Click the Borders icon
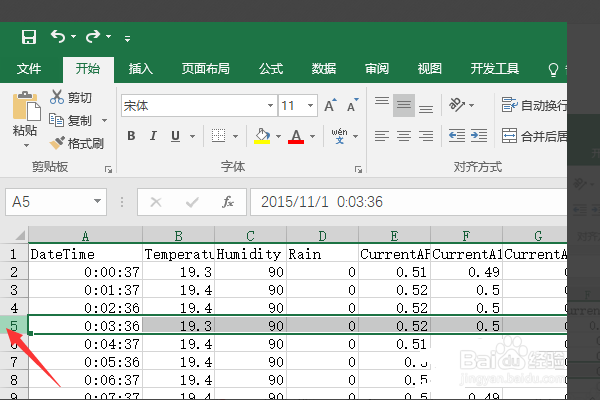The image size is (600, 400). [218, 136]
